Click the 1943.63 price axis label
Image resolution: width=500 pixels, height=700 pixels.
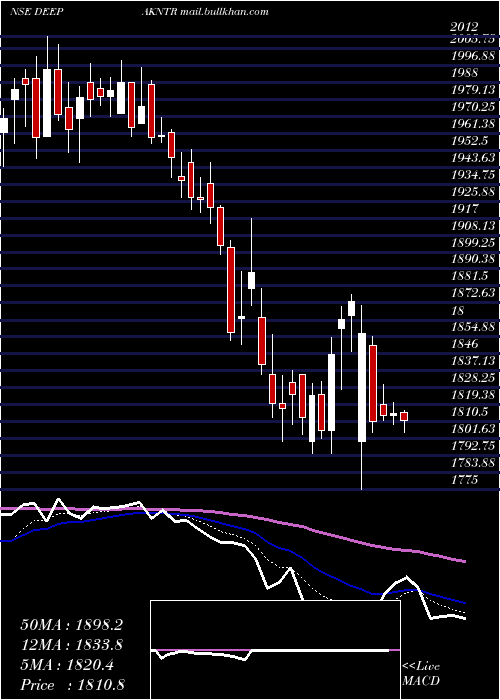(x=472, y=158)
